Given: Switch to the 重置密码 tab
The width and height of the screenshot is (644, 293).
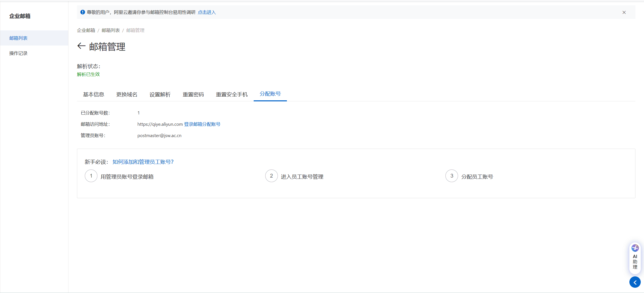Looking at the screenshot, I should tap(193, 94).
